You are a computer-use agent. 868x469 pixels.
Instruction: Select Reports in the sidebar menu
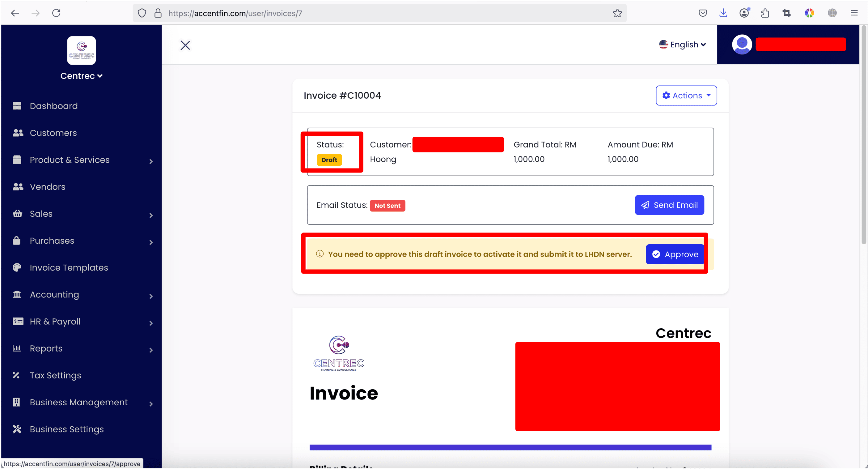pos(46,348)
